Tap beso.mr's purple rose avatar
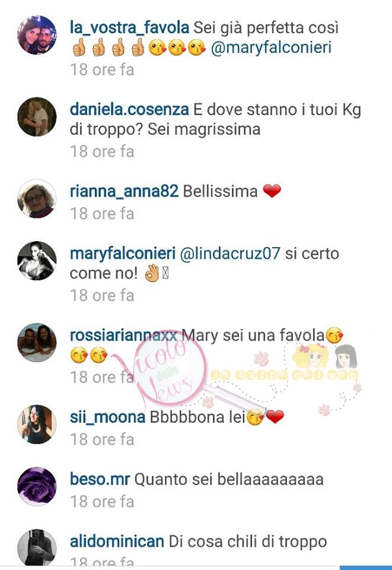392x570 pixels. coord(37,486)
